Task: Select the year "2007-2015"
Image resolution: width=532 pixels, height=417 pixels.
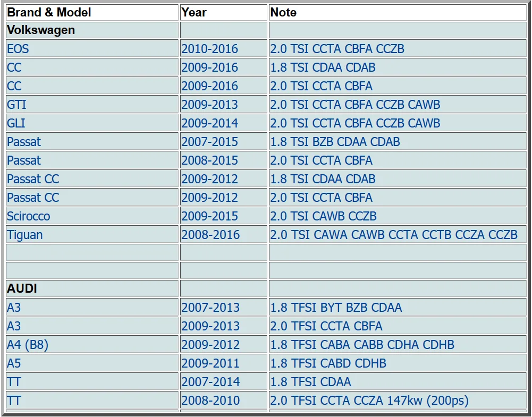Action: point(210,142)
